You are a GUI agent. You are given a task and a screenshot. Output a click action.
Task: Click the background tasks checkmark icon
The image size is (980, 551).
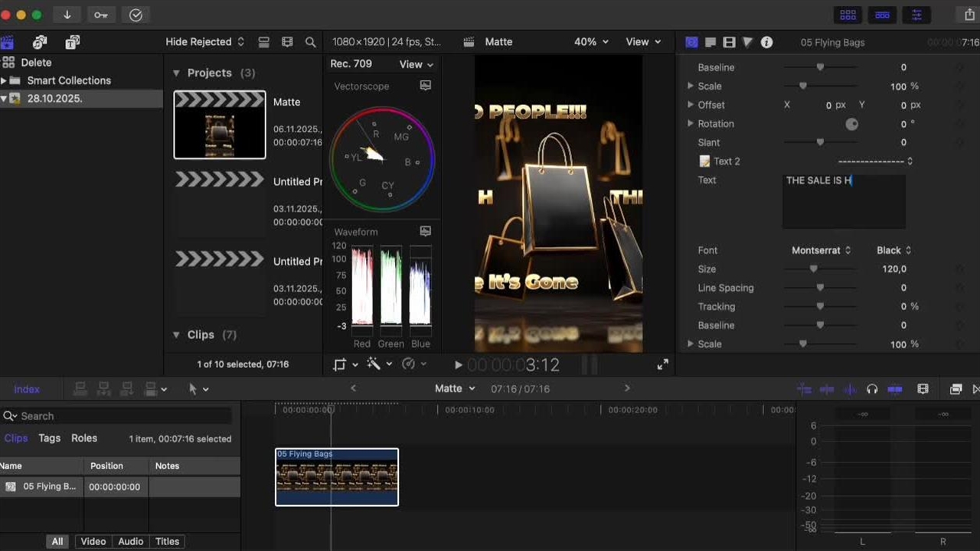(x=136, y=15)
